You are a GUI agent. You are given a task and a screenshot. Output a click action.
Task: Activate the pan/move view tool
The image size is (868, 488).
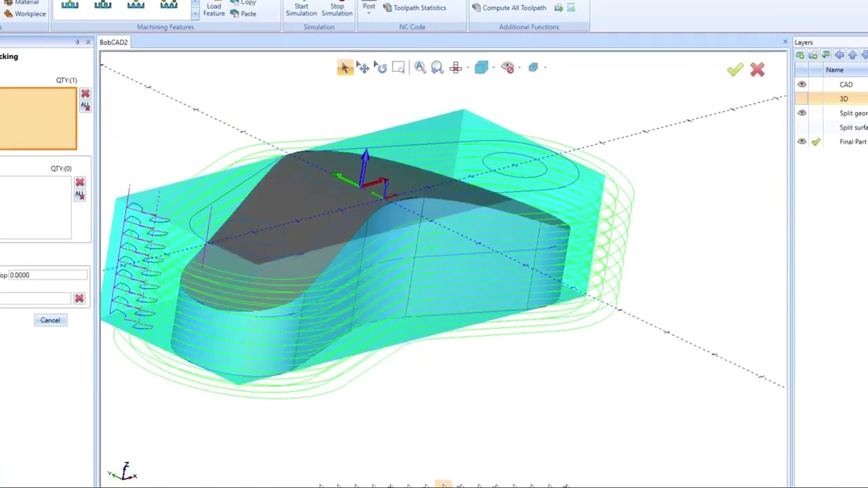[363, 67]
